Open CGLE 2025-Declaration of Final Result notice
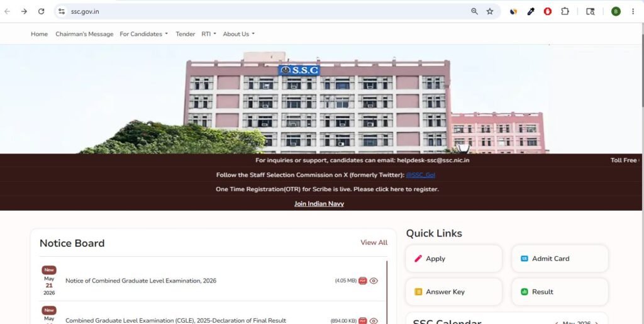 tap(176, 321)
